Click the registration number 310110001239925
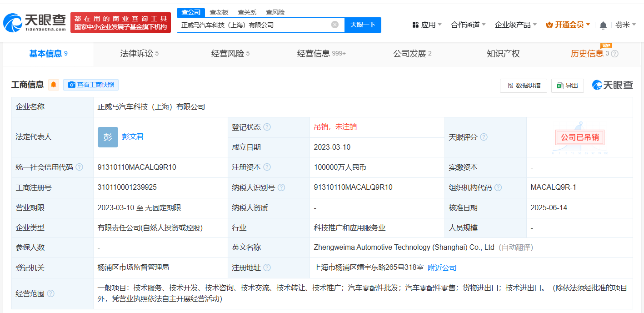The width and height of the screenshot is (644, 313). tap(127, 187)
